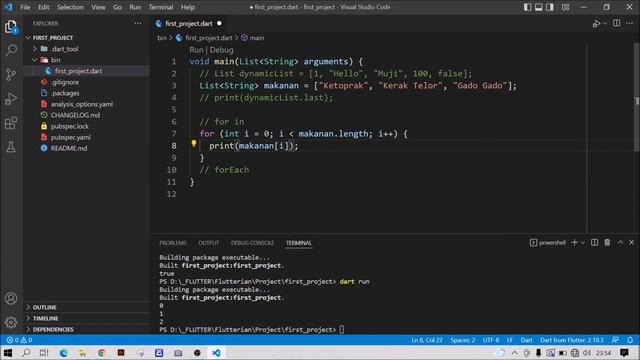640x360 pixels.
Task: Open the notifications bell in status bar
Action: 630,340
